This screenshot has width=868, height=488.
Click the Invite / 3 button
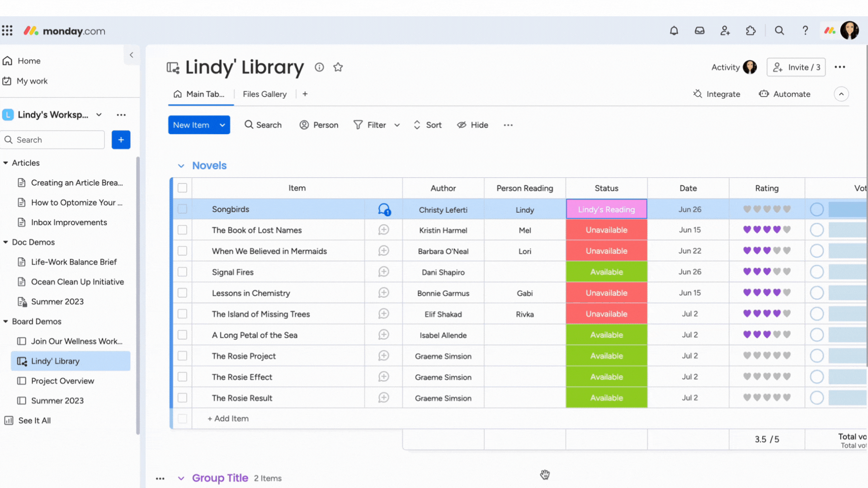click(x=796, y=67)
